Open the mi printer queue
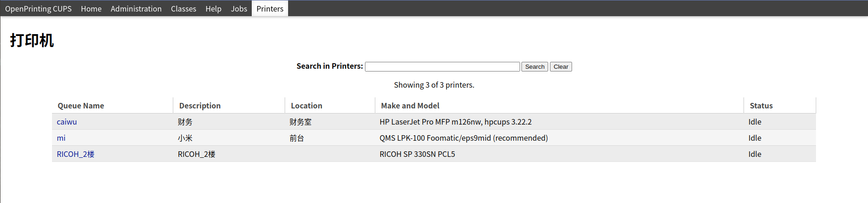The image size is (868, 203). (61, 138)
